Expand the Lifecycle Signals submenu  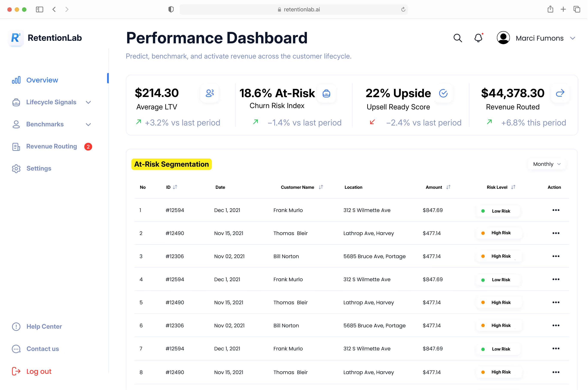pos(88,103)
